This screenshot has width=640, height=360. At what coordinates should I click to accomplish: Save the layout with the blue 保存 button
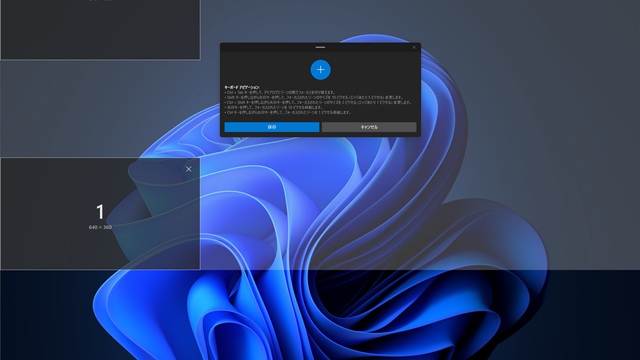pyautogui.click(x=271, y=127)
